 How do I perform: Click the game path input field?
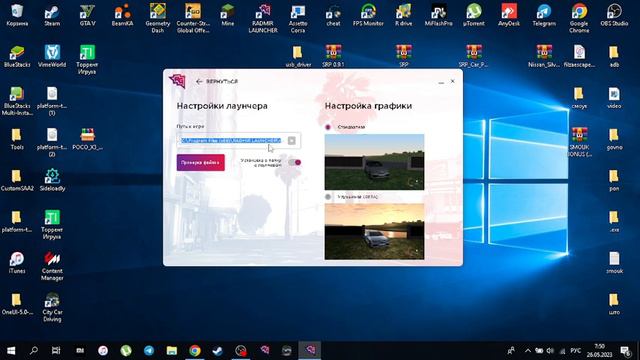pos(238,140)
